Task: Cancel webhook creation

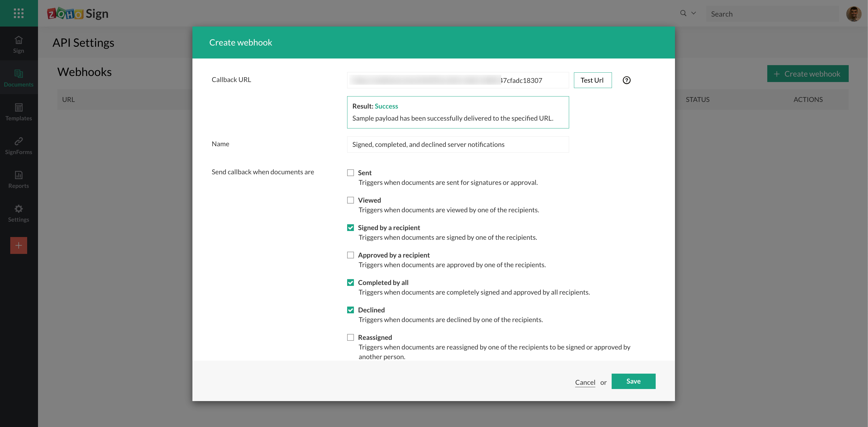Action: pos(585,382)
